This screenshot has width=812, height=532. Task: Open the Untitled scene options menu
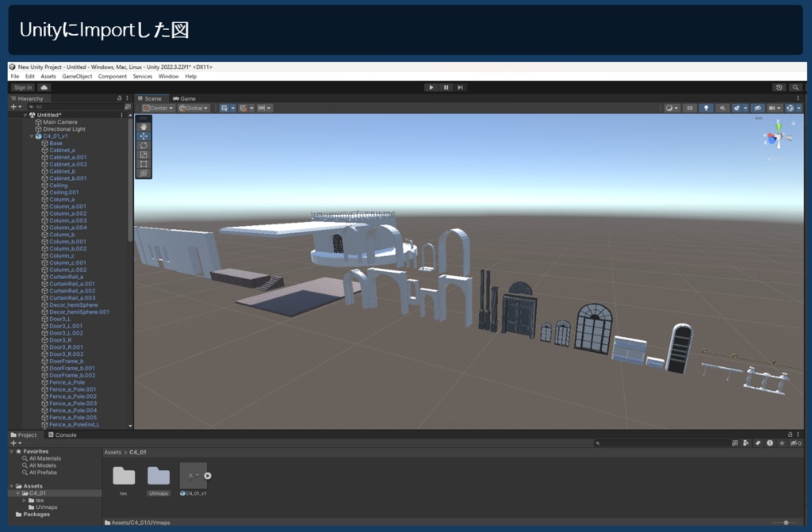point(122,115)
